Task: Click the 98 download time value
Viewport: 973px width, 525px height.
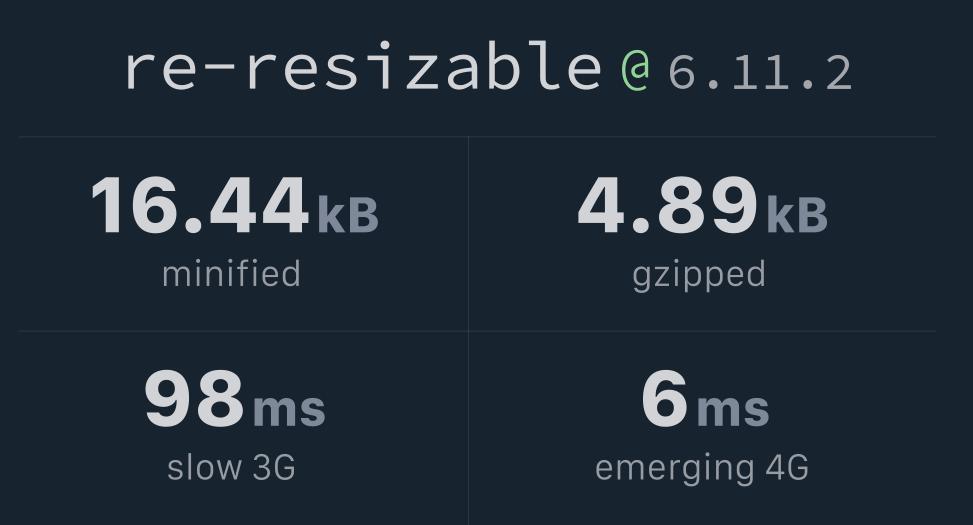Action: tap(194, 399)
